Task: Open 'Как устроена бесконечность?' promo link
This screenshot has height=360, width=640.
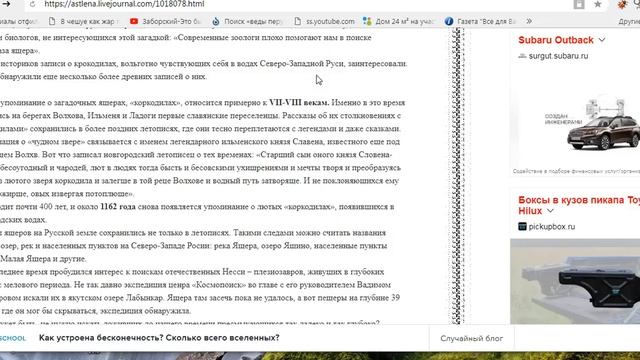Action: tap(159, 338)
